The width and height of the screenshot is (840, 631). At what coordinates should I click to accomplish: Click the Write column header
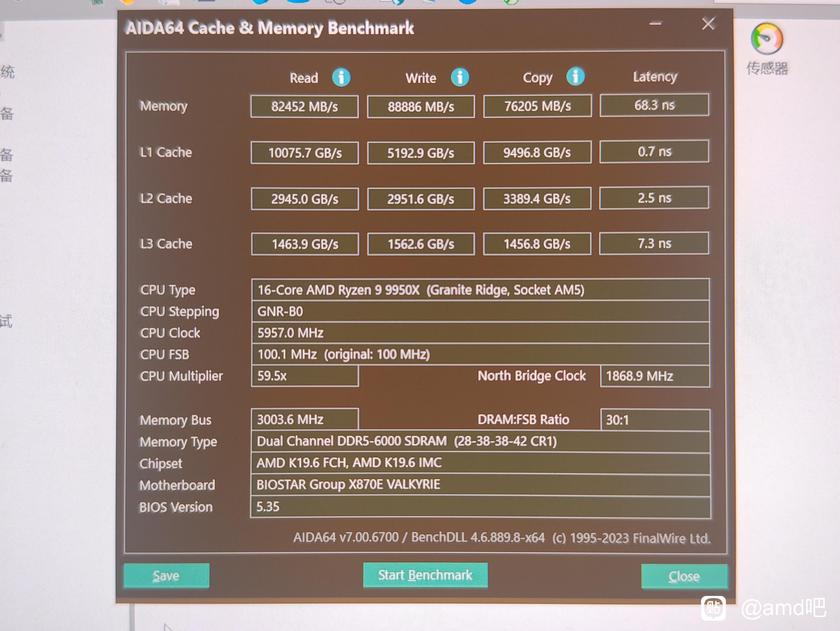(x=421, y=78)
